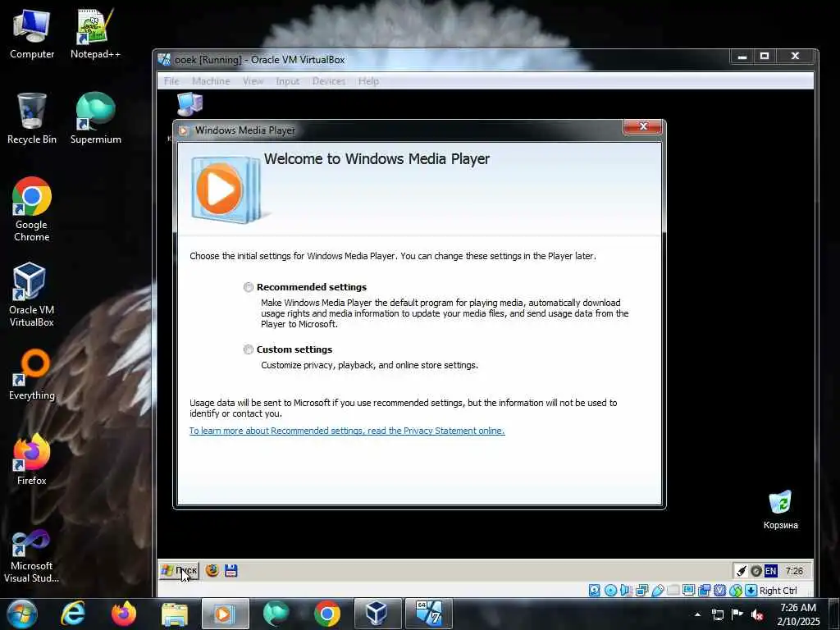Open Chrome from host taskbar
This screenshot has height=630, width=840.
click(x=326, y=614)
